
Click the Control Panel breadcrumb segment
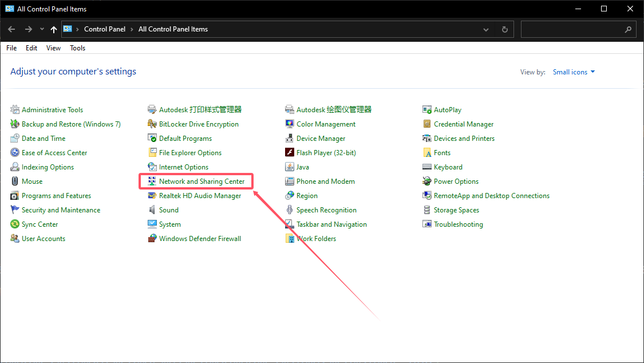tap(105, 29)
